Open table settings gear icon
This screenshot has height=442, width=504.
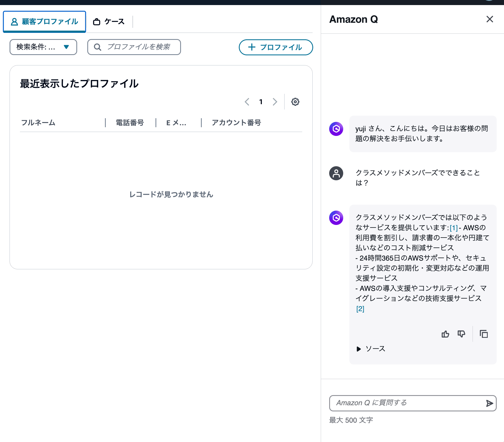pos(295,102)
